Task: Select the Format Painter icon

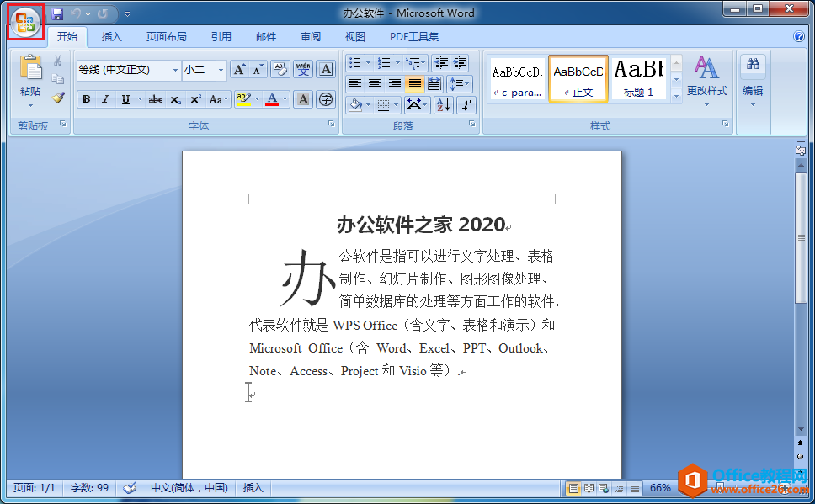Action: pos(56,98)
